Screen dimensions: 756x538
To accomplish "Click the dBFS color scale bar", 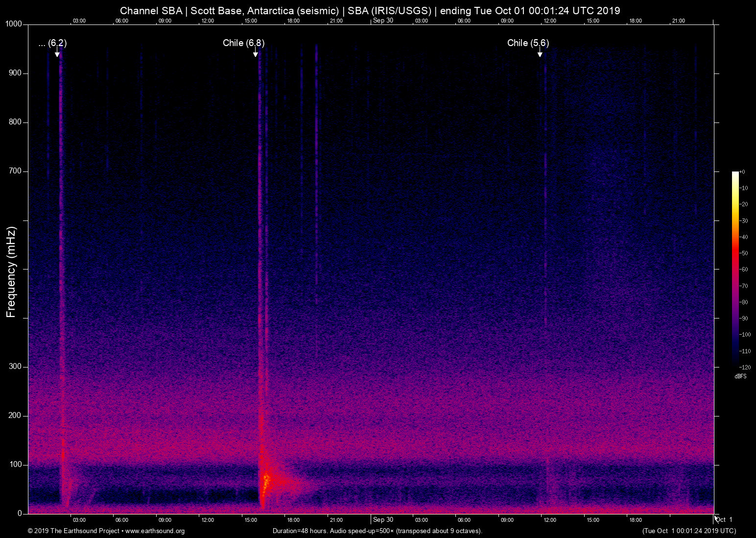I will [735, 269].
